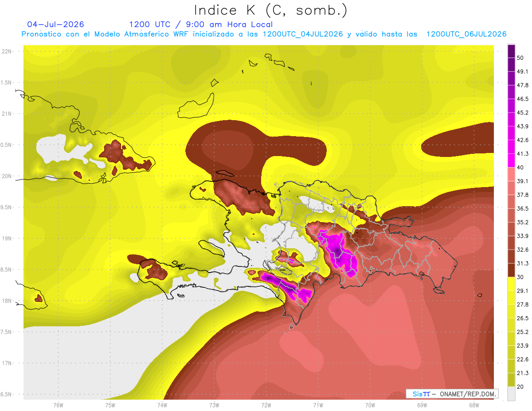The image size is (532, 411).
Task: Click the '68W' longitude label
Action: (x=474, y=405)
